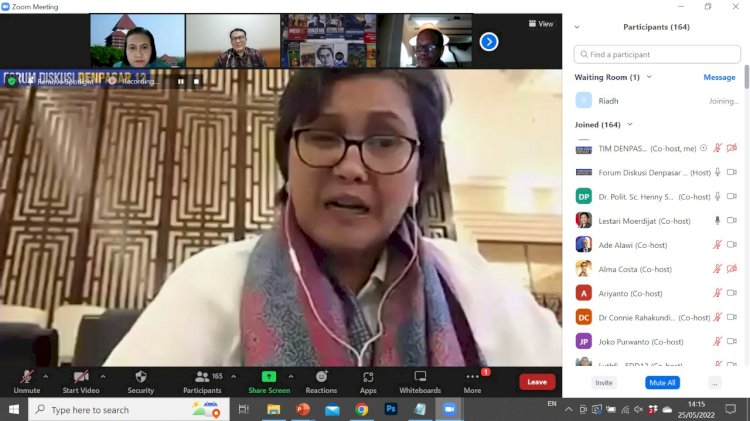The image size is (750, 421).
Task: Click the Message link for Waiting Room
Action: click(x=719, y=77)
